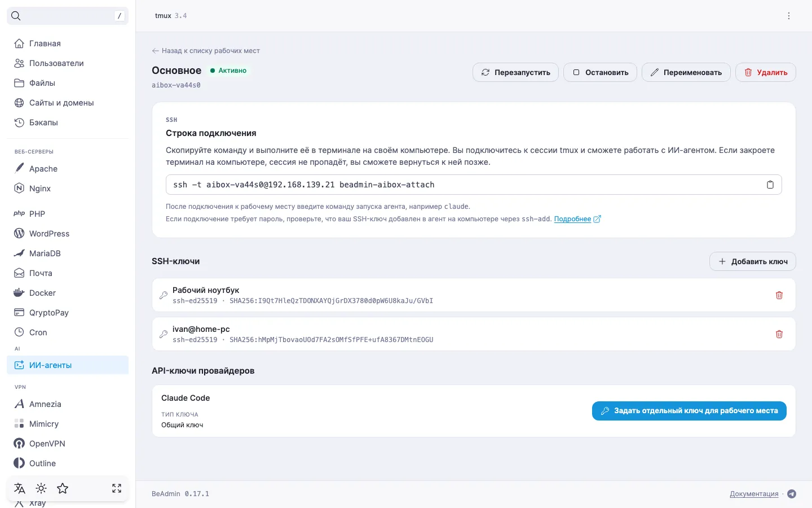Click Остановить to stop workspace
812x508 pixels.
point(600,72)
